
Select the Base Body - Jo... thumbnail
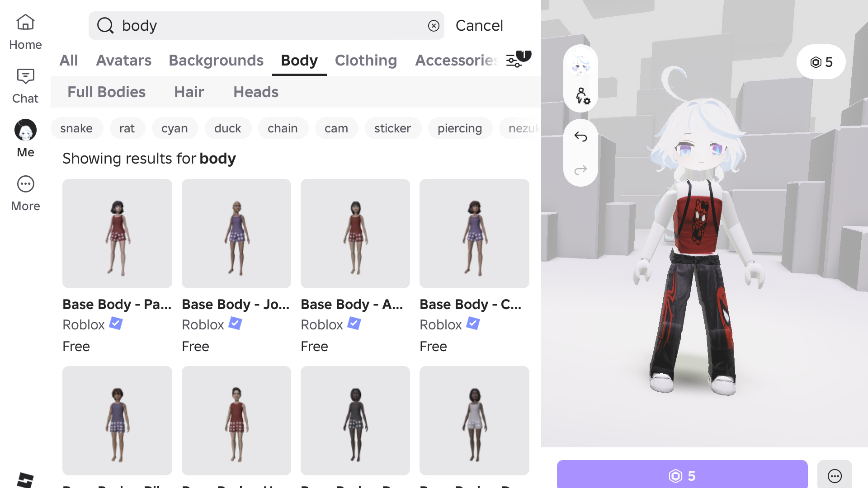coord(236,234)
